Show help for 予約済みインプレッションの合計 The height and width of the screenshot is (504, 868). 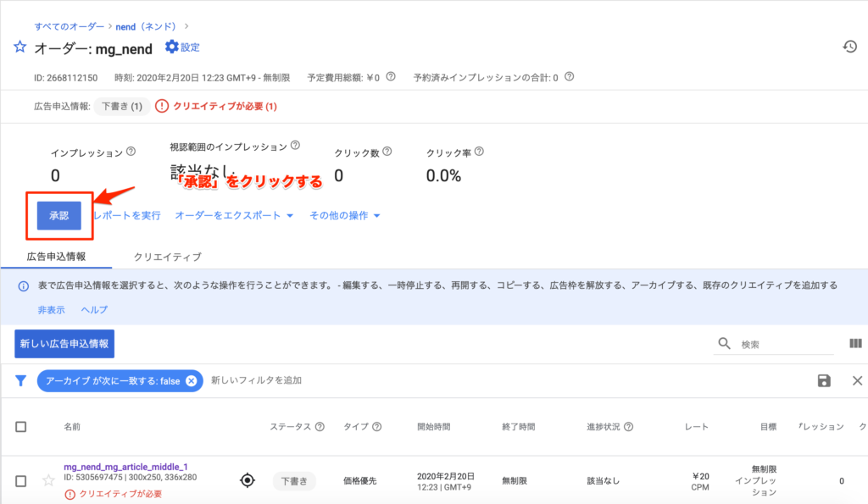pyautogui.click(x=569, y=77)
